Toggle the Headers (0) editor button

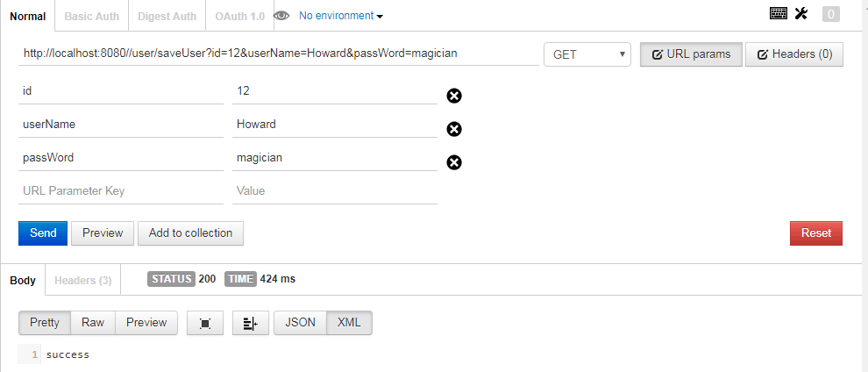click(794, 54)
